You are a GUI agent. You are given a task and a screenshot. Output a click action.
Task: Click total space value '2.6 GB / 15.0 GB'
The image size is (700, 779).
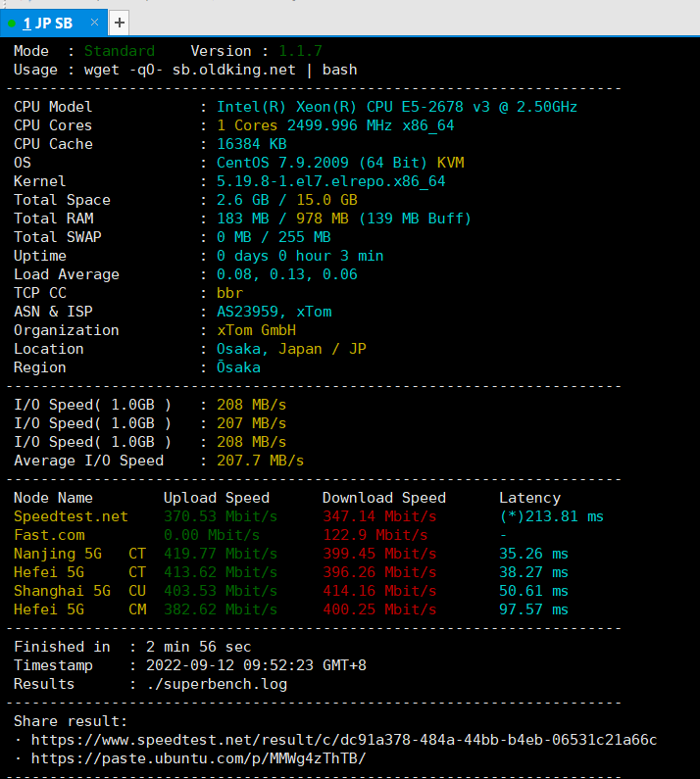tap(287, 200)
